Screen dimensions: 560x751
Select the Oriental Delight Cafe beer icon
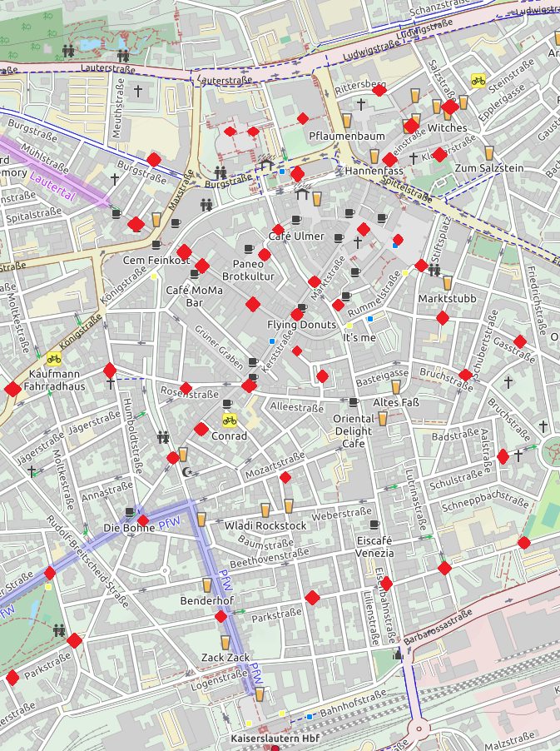click(382, 419)
